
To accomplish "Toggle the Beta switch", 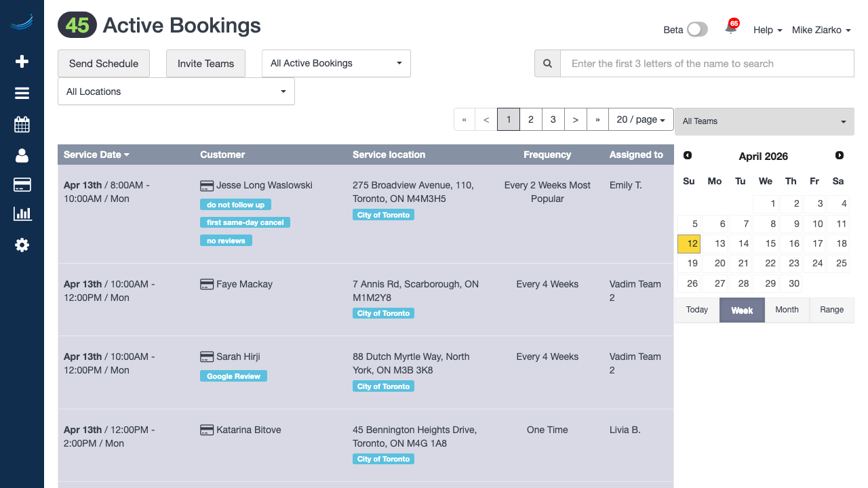I will (x=696, y=29).
